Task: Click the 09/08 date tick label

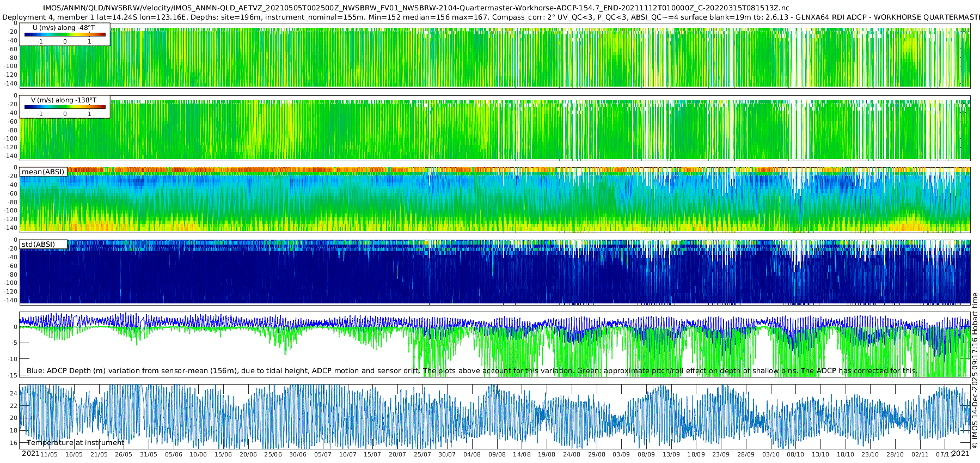Action: point(497,454)
